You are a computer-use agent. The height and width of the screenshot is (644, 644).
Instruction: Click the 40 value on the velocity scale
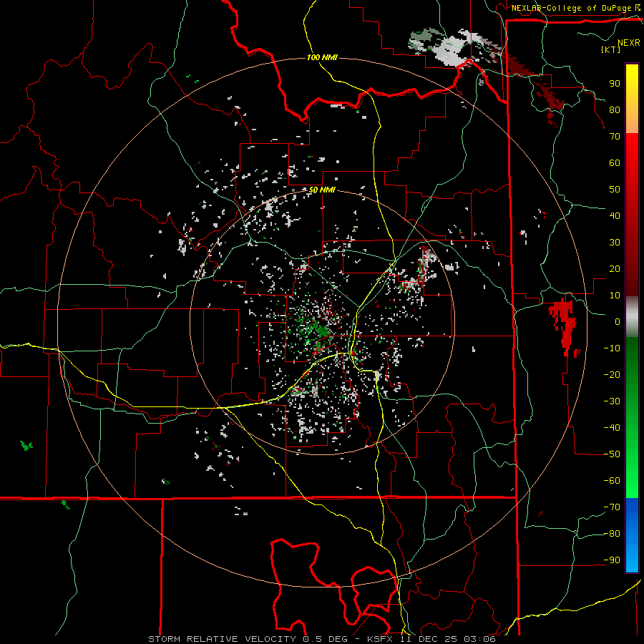[615, 215]
